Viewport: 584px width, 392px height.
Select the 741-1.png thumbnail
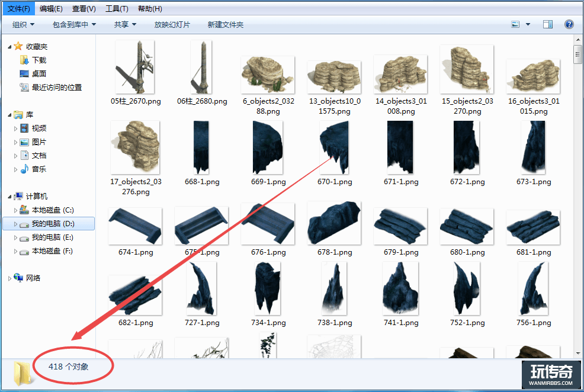tap(400, 288)
